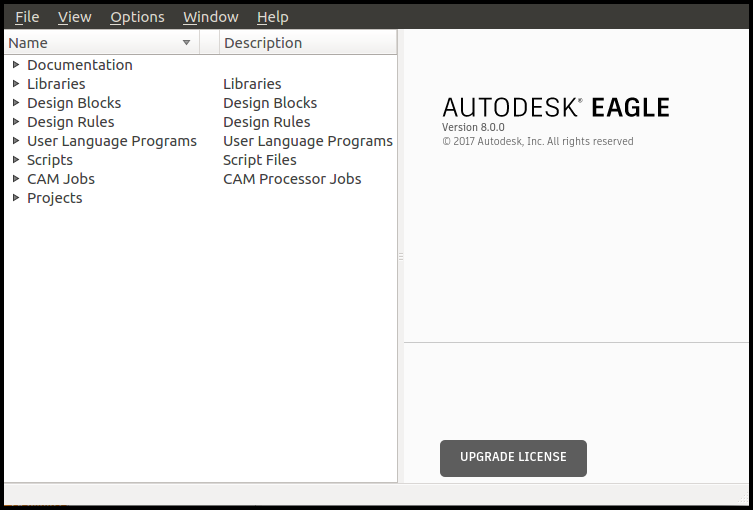Open the Window menu
Screen dimensions: 753x510
click(x=210, y=17)
